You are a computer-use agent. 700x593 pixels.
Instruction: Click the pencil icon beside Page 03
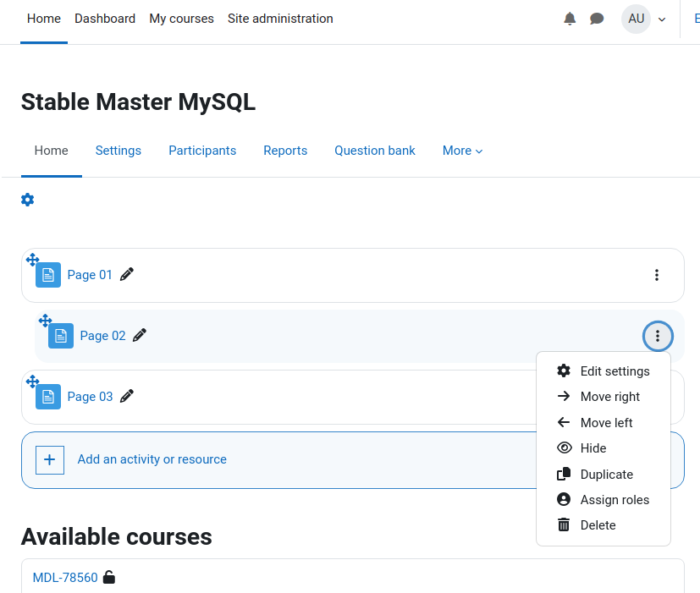[x=127, y=396]
